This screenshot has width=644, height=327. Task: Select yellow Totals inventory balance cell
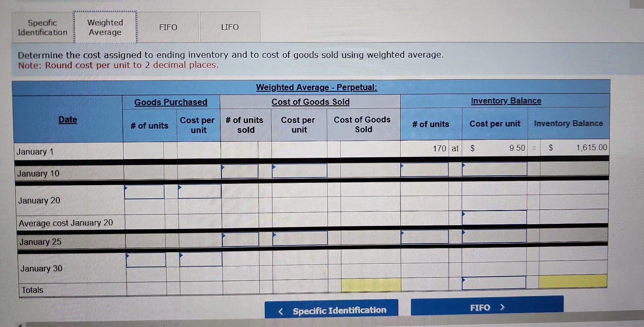573,281
